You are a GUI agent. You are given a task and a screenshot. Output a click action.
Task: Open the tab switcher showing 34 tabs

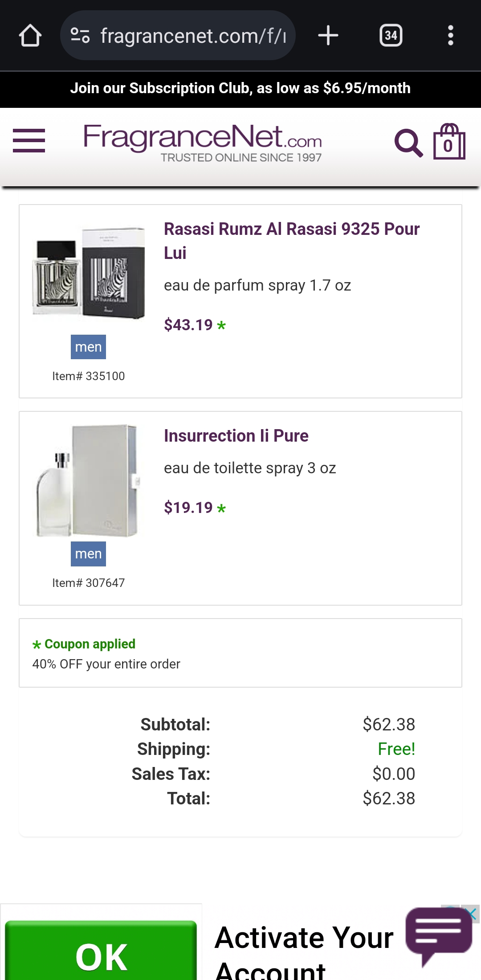(391, 36)
